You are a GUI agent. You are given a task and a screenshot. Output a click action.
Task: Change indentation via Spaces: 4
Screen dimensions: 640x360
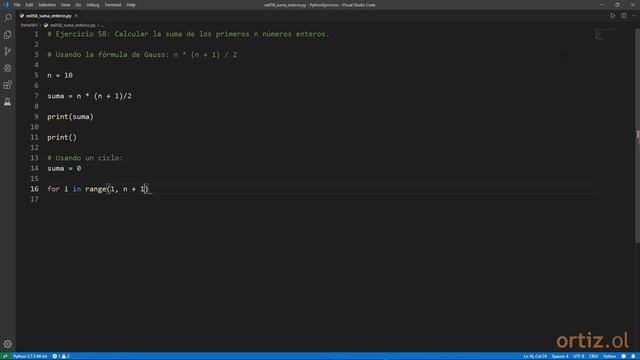point(560,356)
